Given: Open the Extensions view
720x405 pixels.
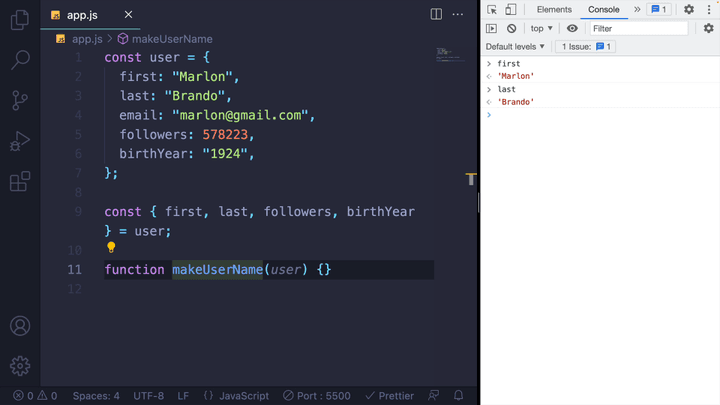Looking at the screenshot, I should tap(20, 182).
